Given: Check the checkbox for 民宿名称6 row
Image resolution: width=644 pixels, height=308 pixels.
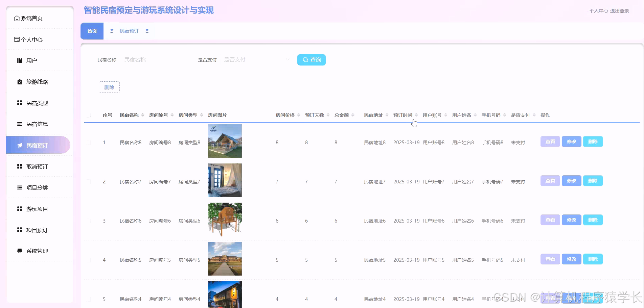Looking at the screenshot, I should coord(88,221).
